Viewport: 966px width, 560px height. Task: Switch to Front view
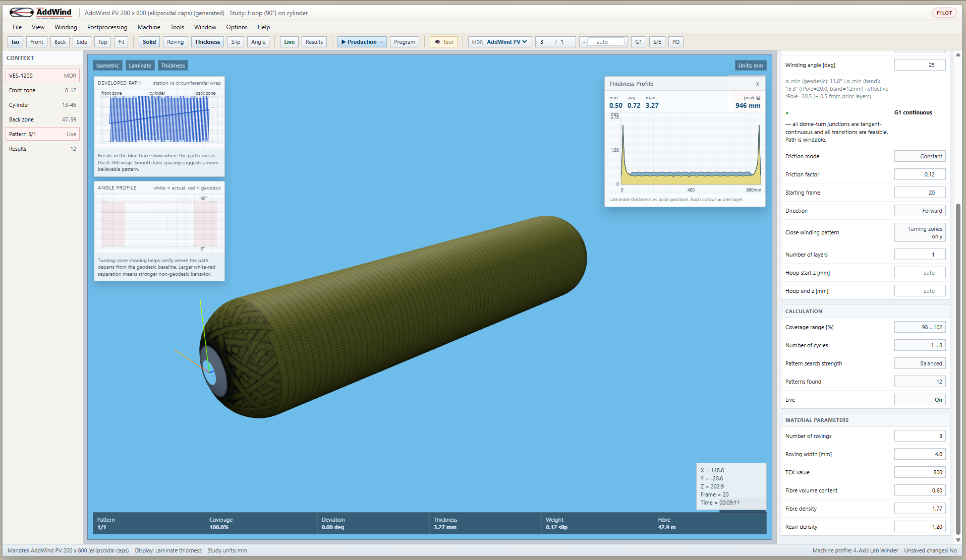tap(36, 42)
